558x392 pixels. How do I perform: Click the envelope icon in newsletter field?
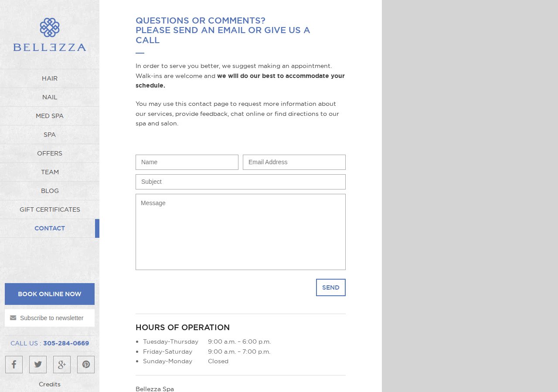point(13,318)
